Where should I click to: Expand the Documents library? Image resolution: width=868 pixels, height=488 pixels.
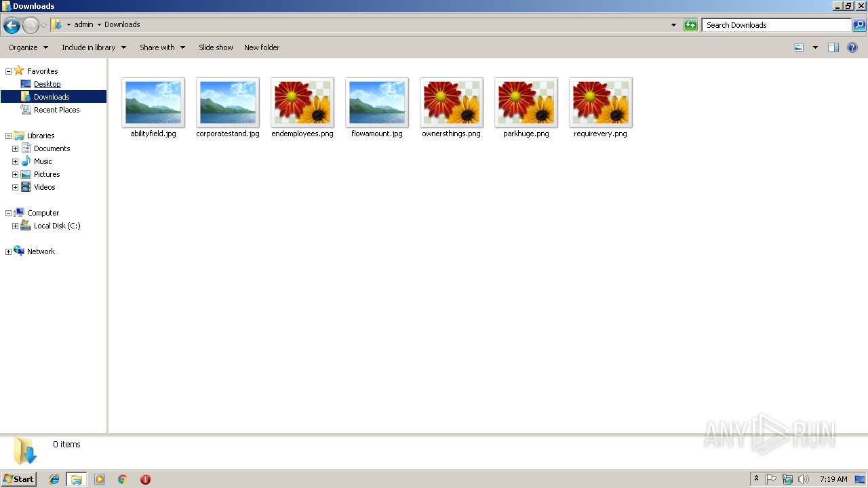pyautogui.click(x=15, y=148)
